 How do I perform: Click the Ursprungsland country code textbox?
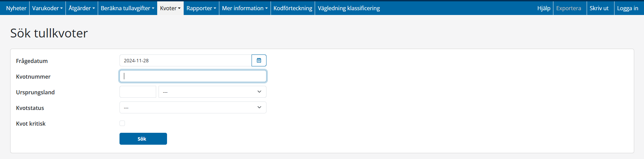pyautogui.click(x=137, y=92)
